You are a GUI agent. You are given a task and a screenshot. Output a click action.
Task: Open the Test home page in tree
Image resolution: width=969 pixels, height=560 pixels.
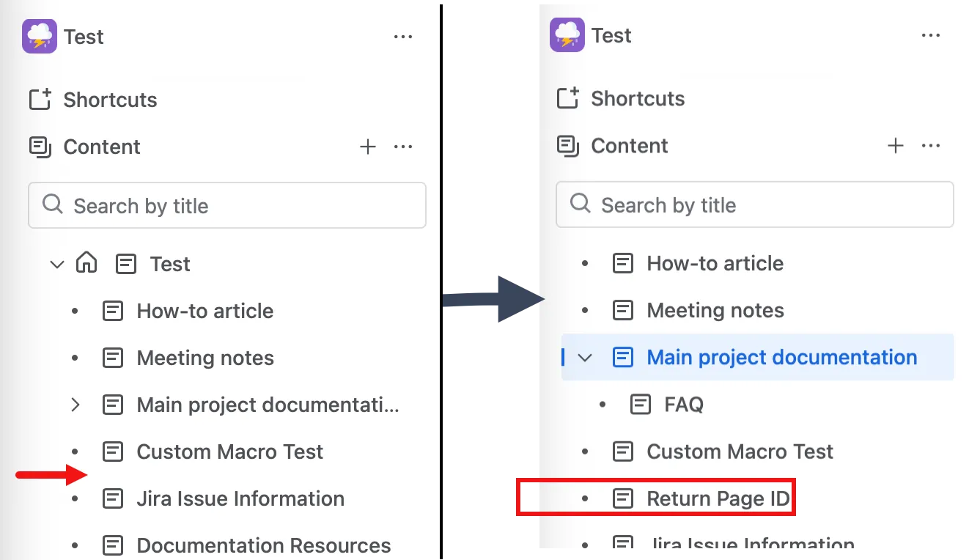click(170, 264)
